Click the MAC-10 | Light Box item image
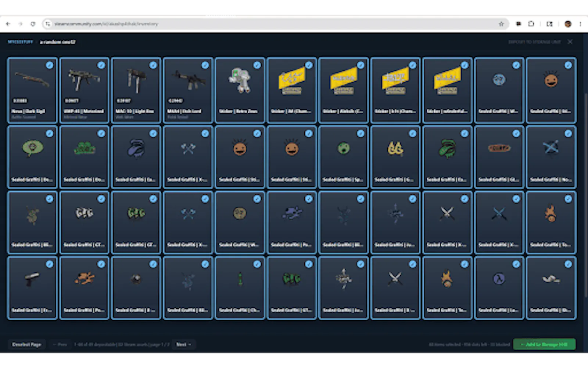The width and height of the screenshot is (588, 368). tap(136, 80)
